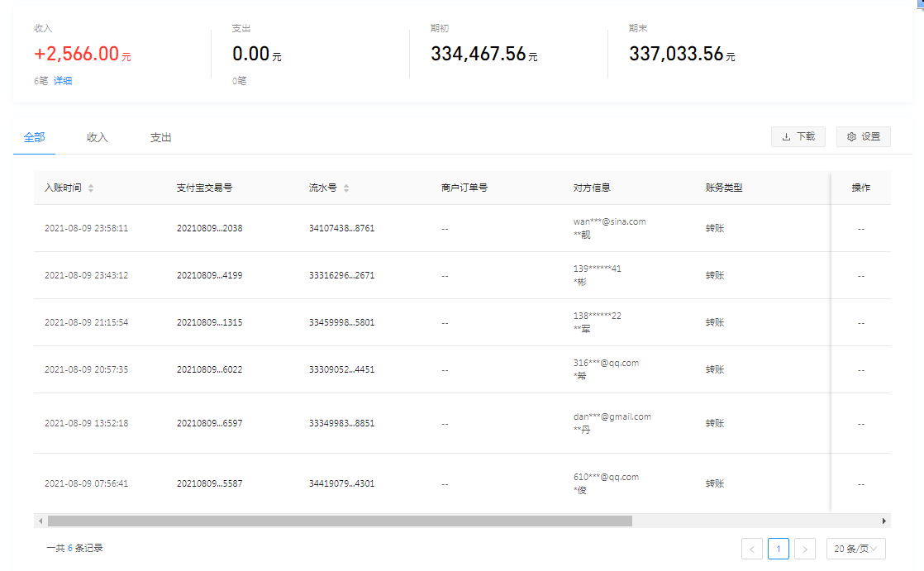Click transaction number 20210809...2038

pyautogui.click(x=209, y=228)
